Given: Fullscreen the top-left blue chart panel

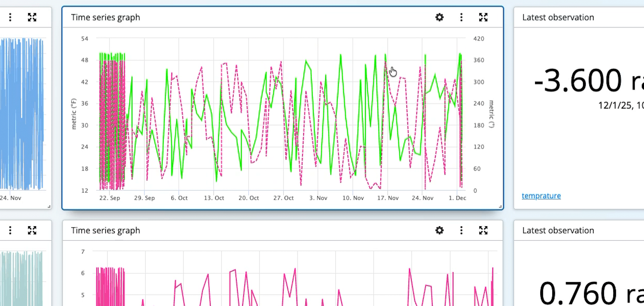Looking at the screenshot, I should tap(32, 17).
